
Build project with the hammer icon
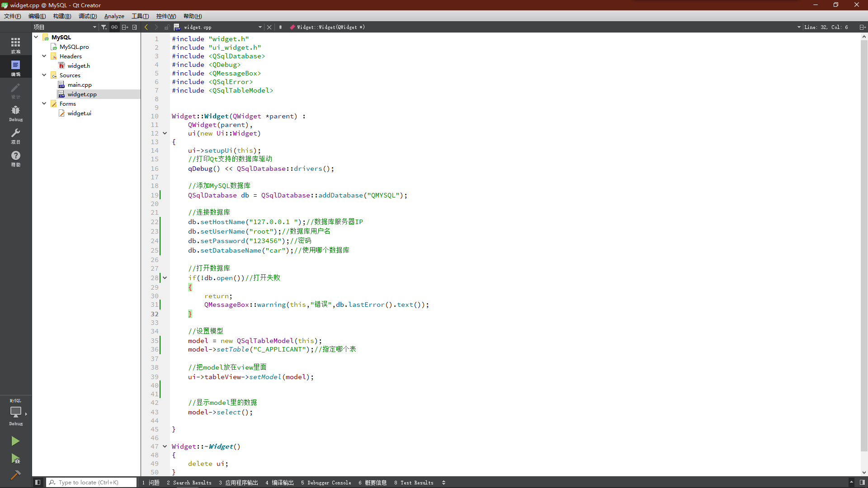point(15,475)
